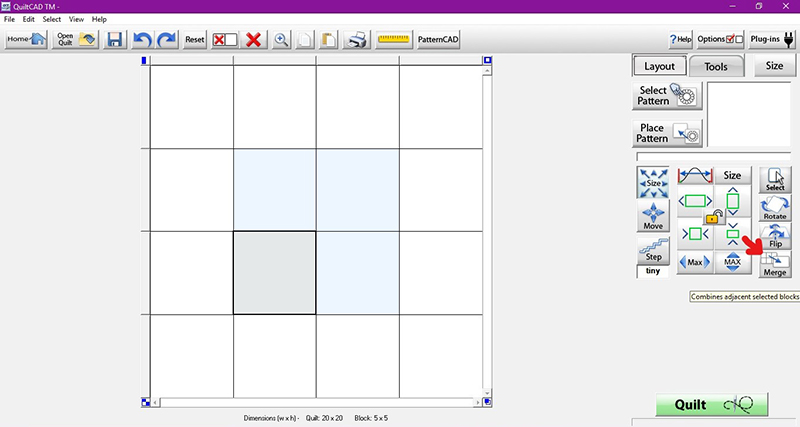The height and width of the screenshot is (427, 800).
Task: Click the Step staircase button
Action: [653, 250]
